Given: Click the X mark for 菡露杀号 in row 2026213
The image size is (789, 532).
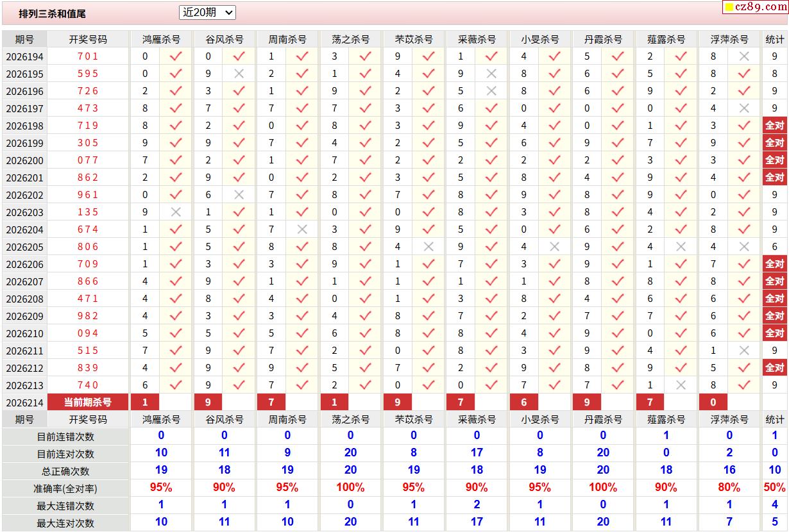Looking at the screenshot, I should pos(681,385).
